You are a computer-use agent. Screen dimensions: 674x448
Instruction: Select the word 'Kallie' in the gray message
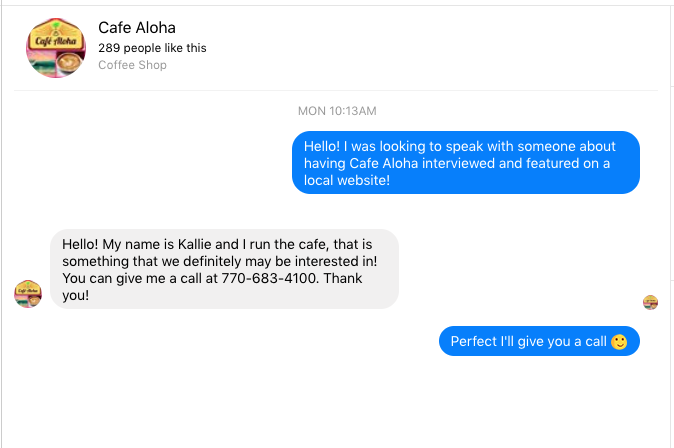195,244
